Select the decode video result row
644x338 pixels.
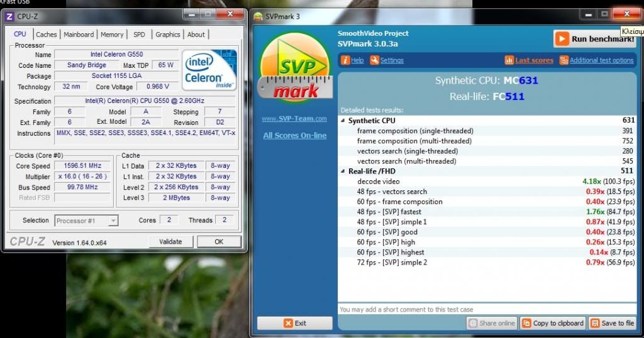(487, 182)
